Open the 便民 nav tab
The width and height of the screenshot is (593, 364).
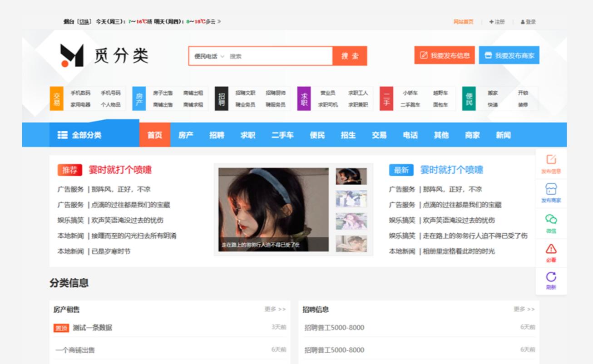[317, 135]
